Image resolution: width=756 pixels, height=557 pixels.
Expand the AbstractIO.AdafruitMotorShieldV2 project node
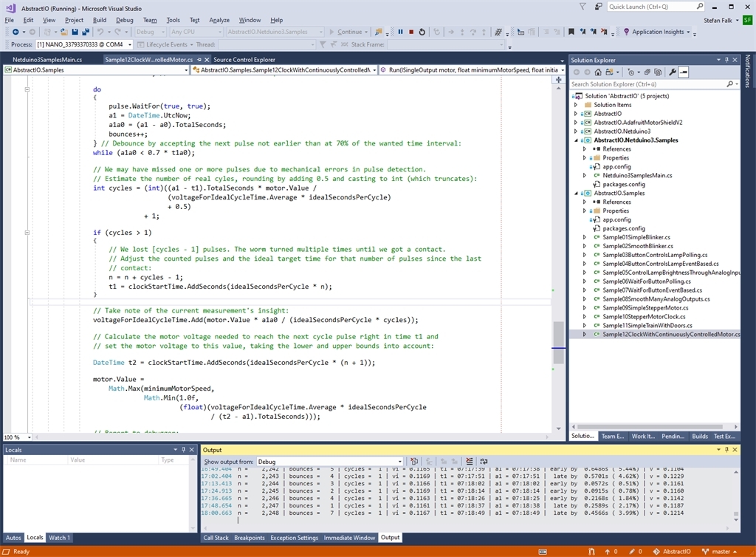click(x=576, y=123)
